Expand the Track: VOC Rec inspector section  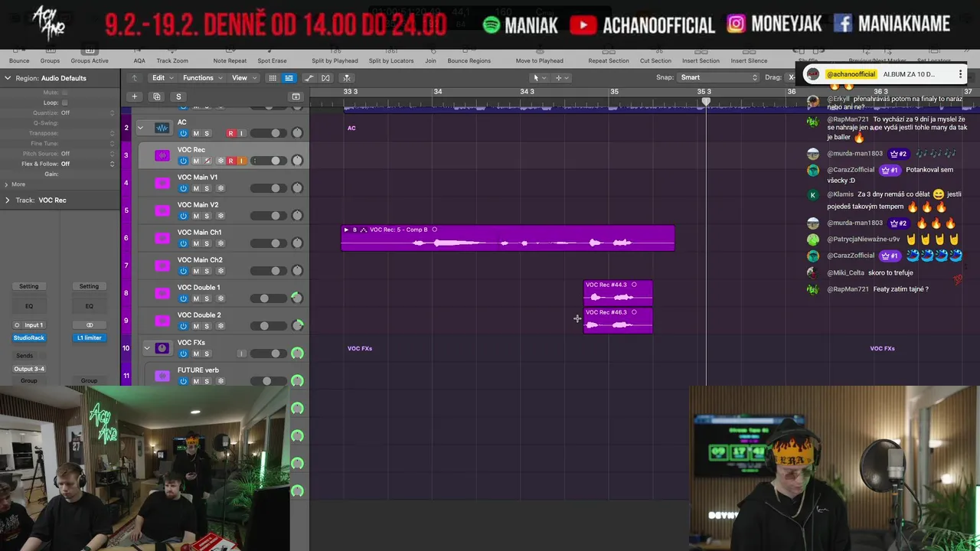coord(8,201)
